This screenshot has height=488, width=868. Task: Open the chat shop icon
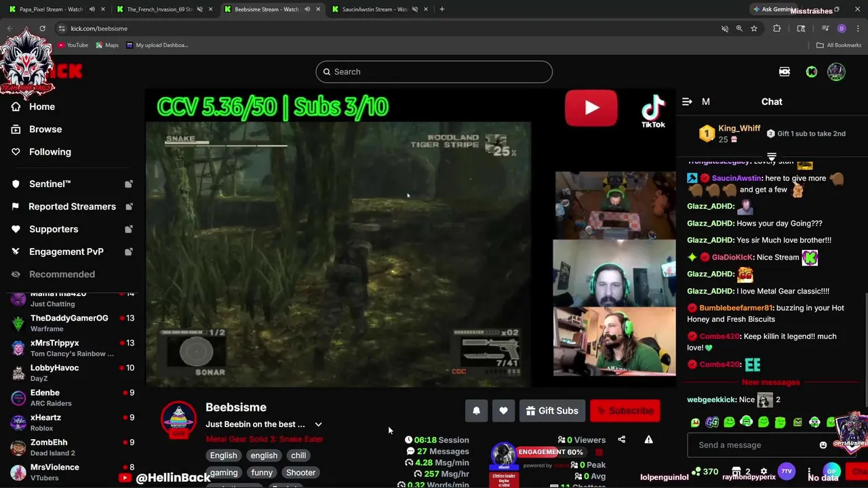coord(736,472)
